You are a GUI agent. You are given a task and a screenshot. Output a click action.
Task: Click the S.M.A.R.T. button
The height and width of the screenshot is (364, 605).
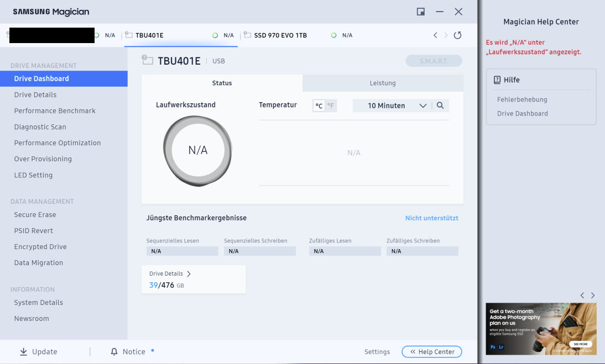(x=434, y=61)
